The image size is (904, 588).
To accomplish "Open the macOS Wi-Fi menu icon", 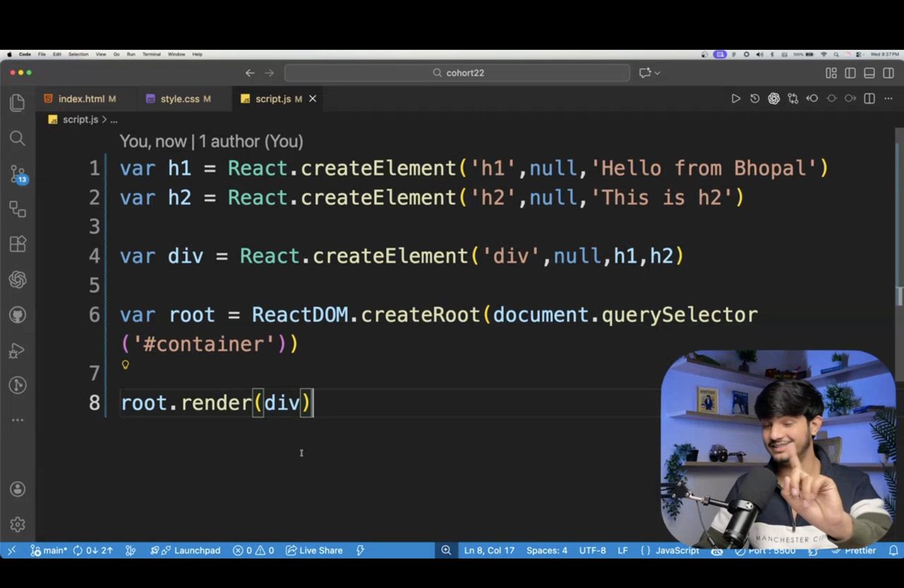I will 823,54.
